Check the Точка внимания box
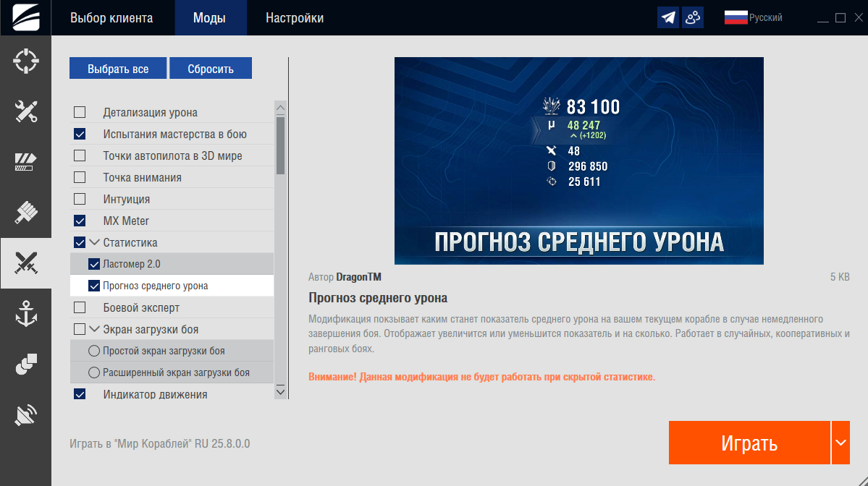Screen dimensions: 868x486 point(80,177)
